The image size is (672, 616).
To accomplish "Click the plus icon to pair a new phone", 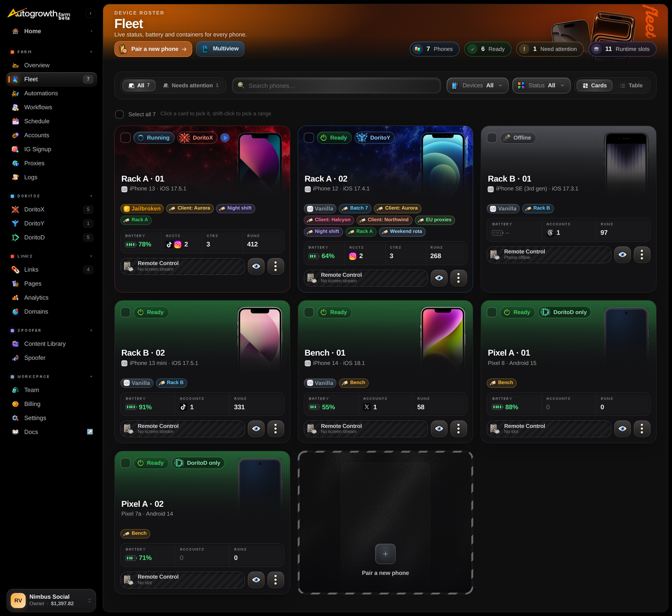I will coord(385,554).
